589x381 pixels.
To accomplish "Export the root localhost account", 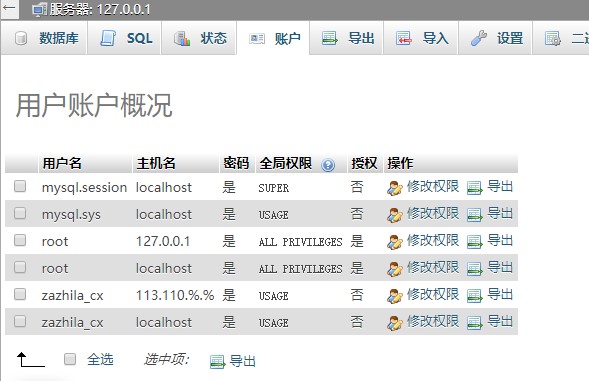I will pos(500,267).
